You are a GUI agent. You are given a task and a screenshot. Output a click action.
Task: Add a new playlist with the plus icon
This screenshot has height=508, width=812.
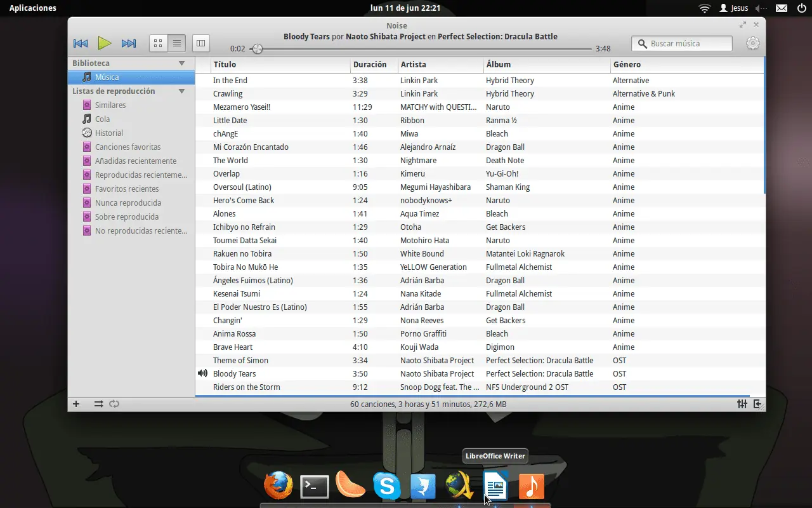(x=76, y=404)
